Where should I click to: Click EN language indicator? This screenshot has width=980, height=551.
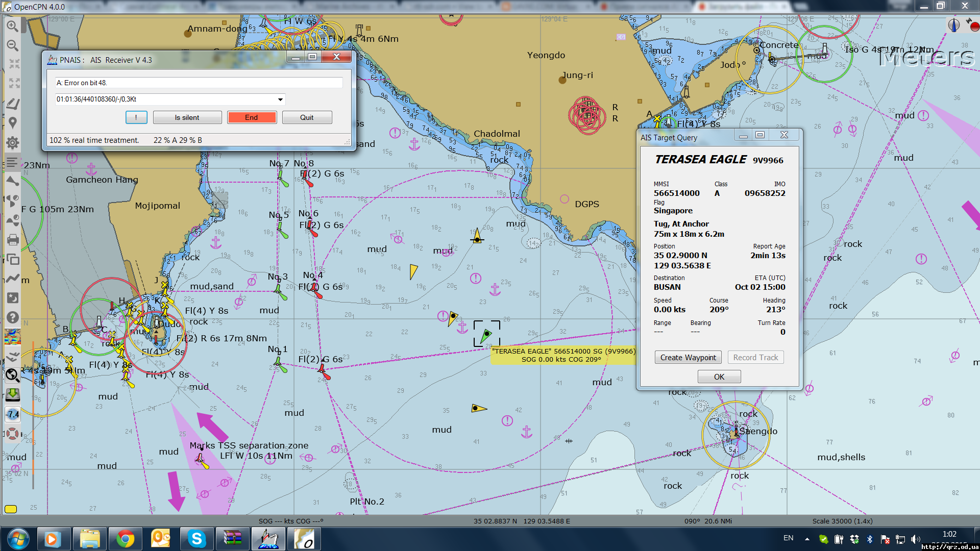788,538
